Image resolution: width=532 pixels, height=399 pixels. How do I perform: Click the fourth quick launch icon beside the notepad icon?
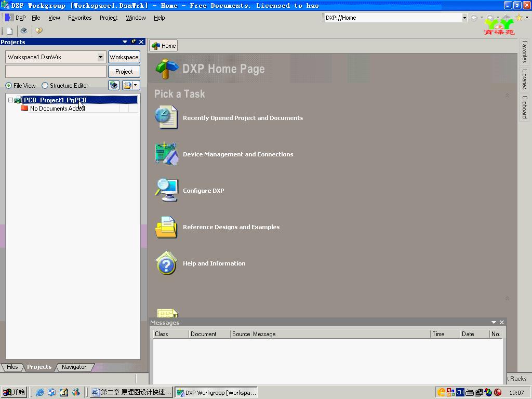pos(76,393)
